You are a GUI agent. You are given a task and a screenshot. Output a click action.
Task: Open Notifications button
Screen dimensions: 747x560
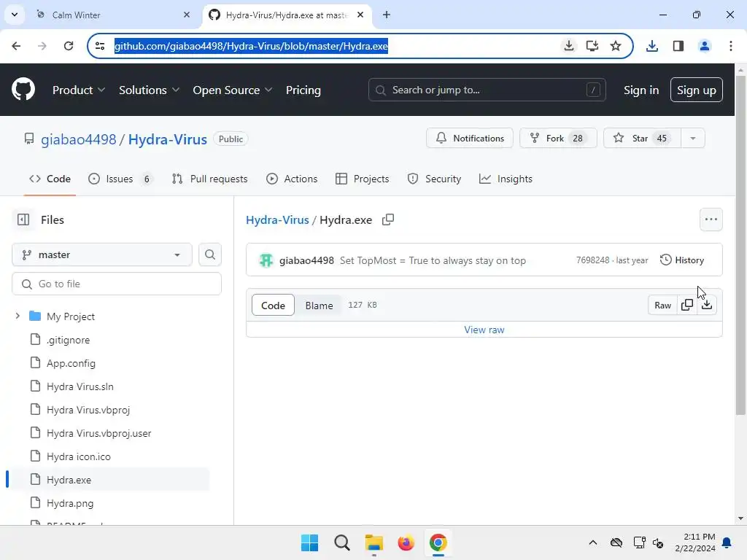469,138
